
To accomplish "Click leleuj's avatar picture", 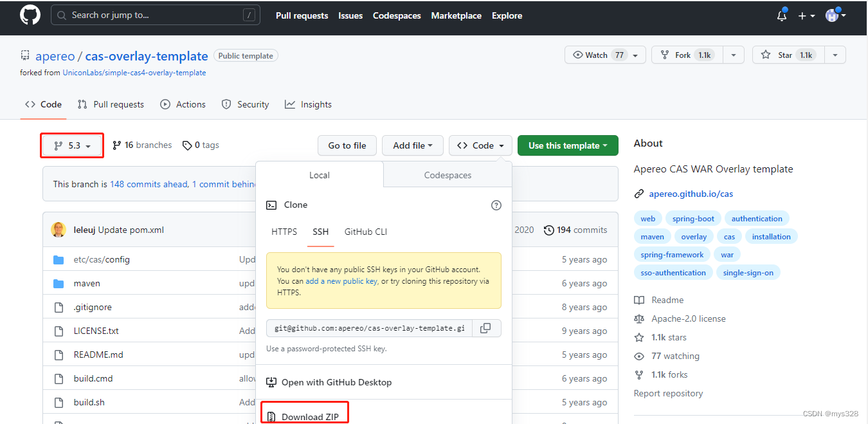I will (59, 230).
